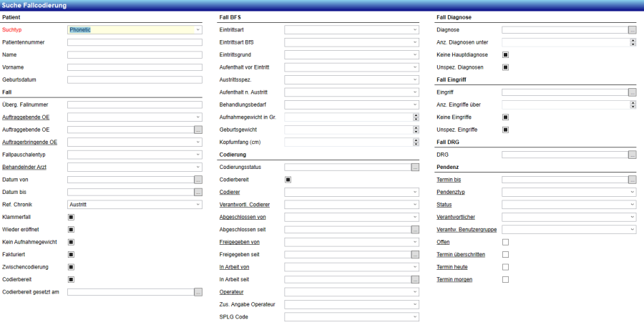
Task: Open the Eingriff browse button
Action: coord(632,92)
